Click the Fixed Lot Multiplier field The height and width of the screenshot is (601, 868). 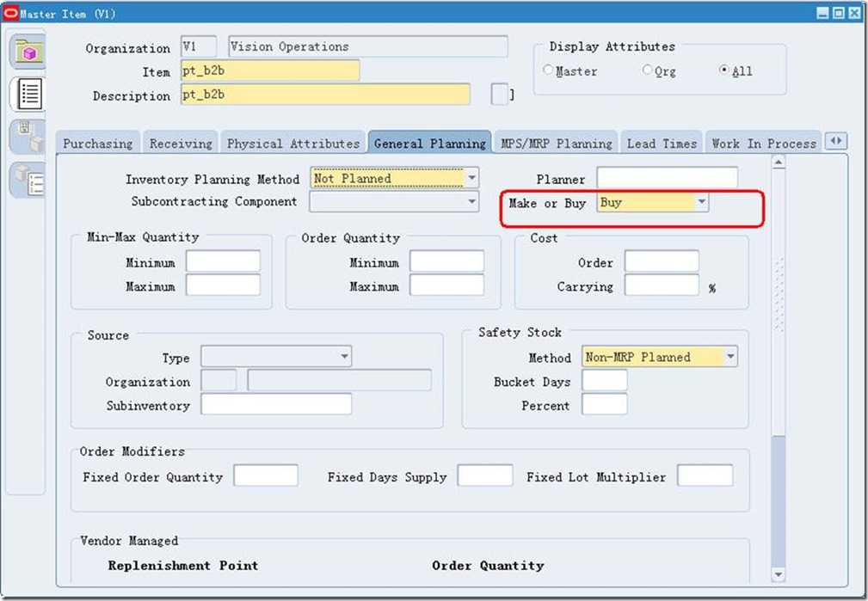click(x=705, y=475)
